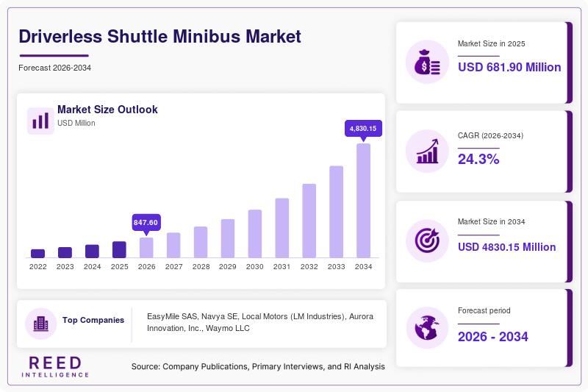The image size is (588, 392).
Task: Select the 2026 bar in the chart
Action: click(146, 248)
